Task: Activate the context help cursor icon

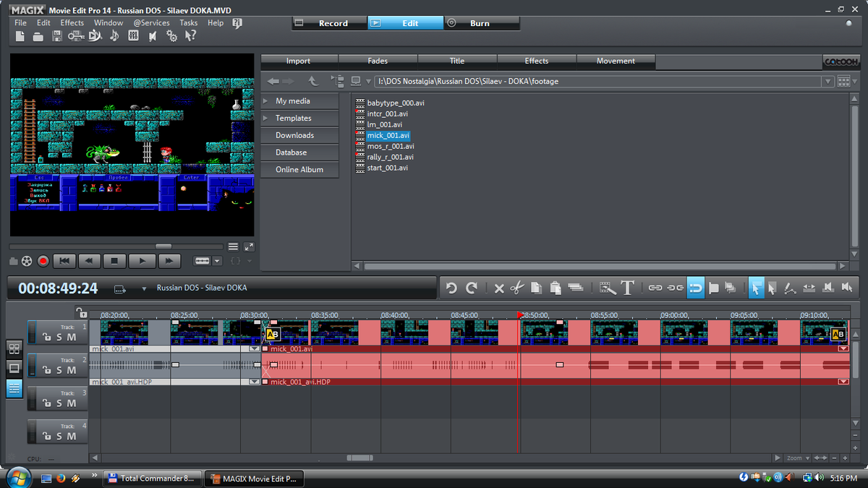Action: coord(190,36)
